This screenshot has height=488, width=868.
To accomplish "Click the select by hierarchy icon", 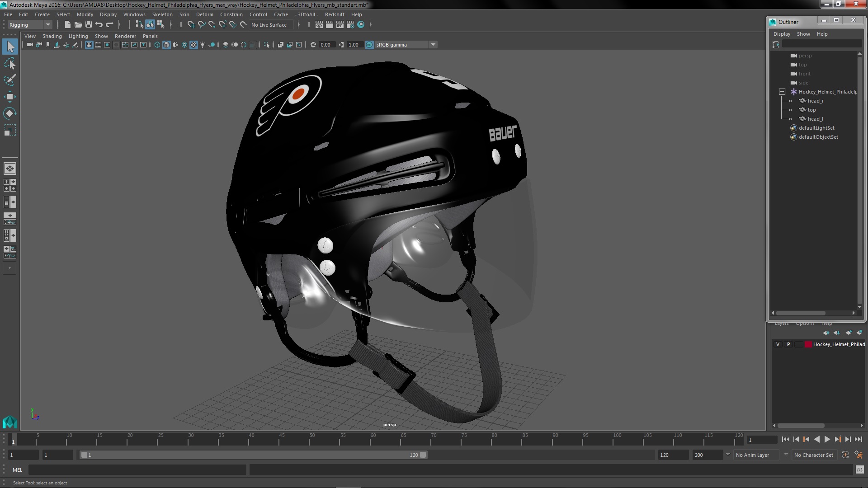I will (x=139, y=25).
